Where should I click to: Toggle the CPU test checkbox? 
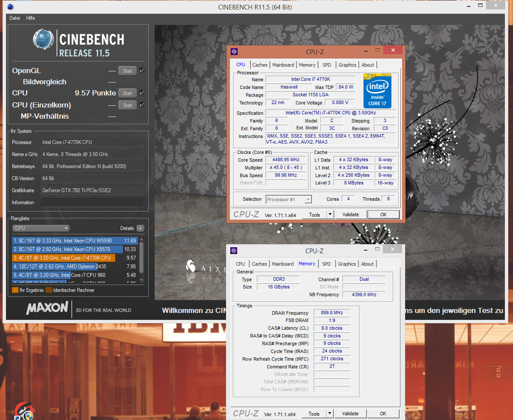tap(142, 93)
